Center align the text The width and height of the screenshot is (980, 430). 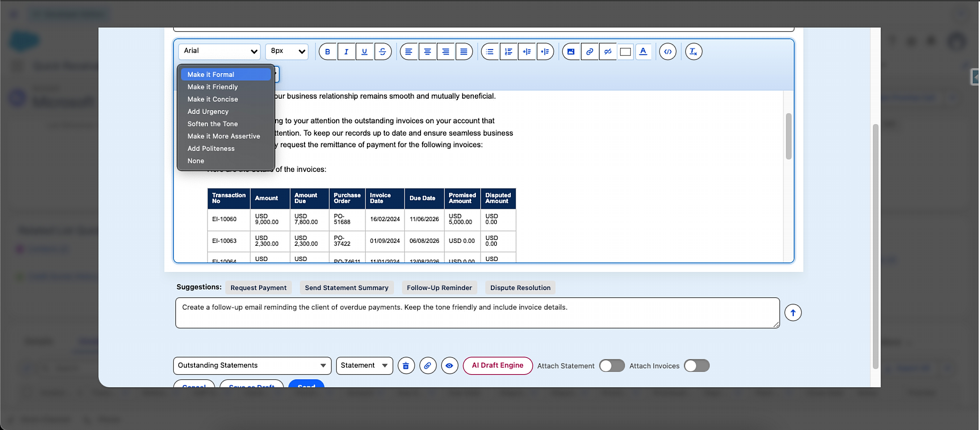427,52
